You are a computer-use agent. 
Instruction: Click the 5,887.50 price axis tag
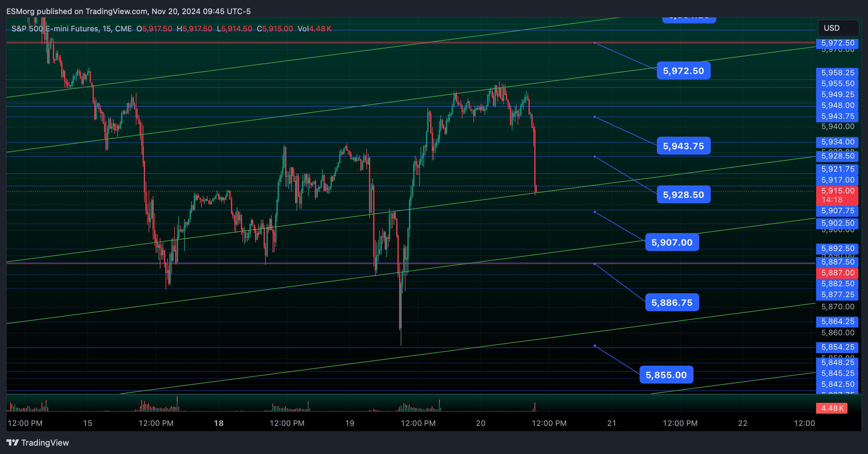pyautogui.click(x=837, y=262)
